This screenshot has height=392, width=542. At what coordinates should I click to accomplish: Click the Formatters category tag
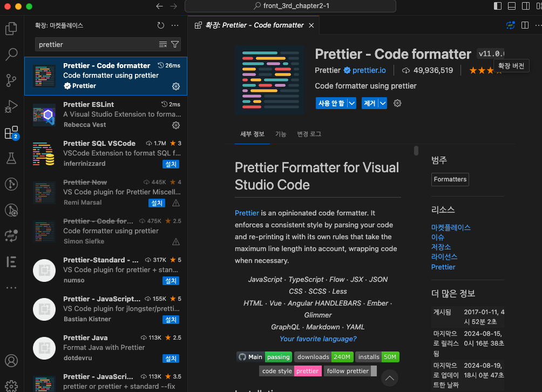(x=450, y=179)
